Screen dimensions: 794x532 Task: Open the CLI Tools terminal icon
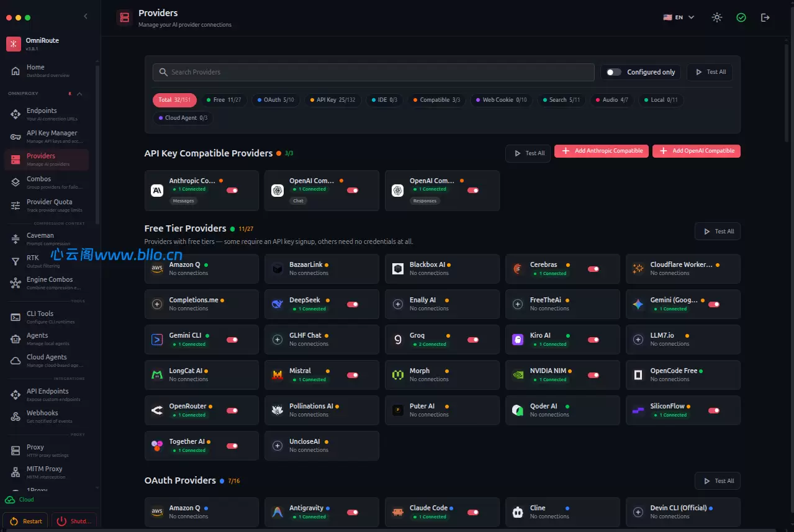16,317
